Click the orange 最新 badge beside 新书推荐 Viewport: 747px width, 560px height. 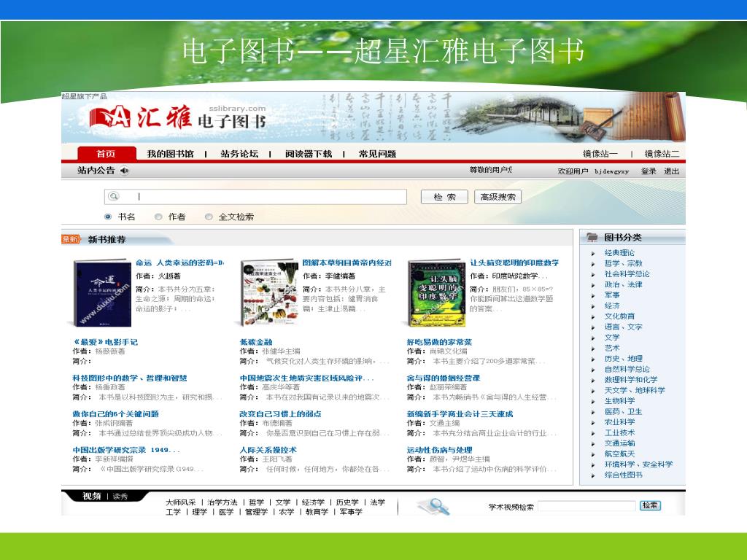pyautogui.click(x=71, y=239)
